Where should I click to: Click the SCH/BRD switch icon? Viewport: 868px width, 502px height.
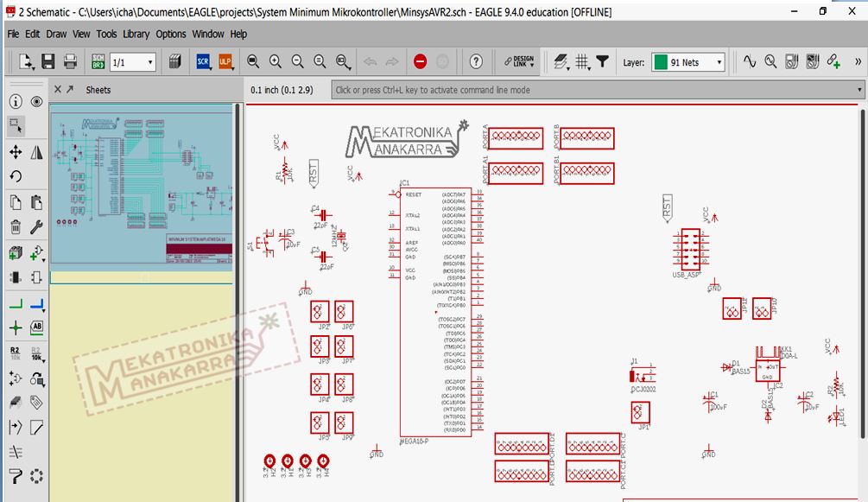coord(98,61)
